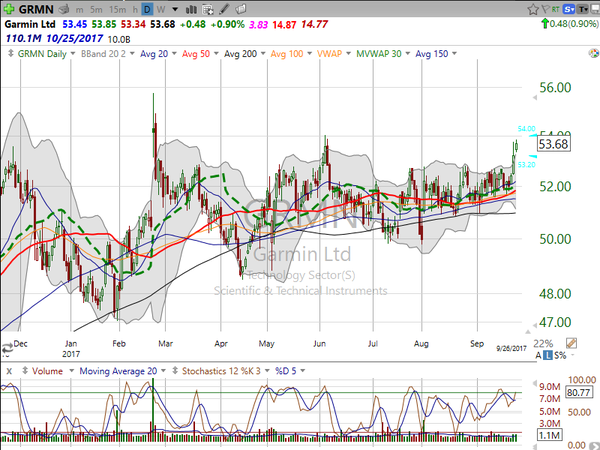This screenshot has height=450, width=600.
Task: Switch to 5m timeframe
Action: [x=96, y=9]
